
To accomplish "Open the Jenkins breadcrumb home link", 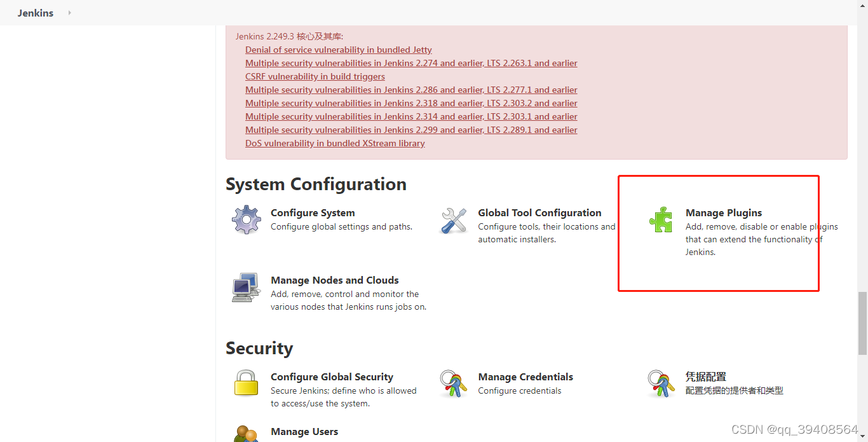I will tap(36, 13).
